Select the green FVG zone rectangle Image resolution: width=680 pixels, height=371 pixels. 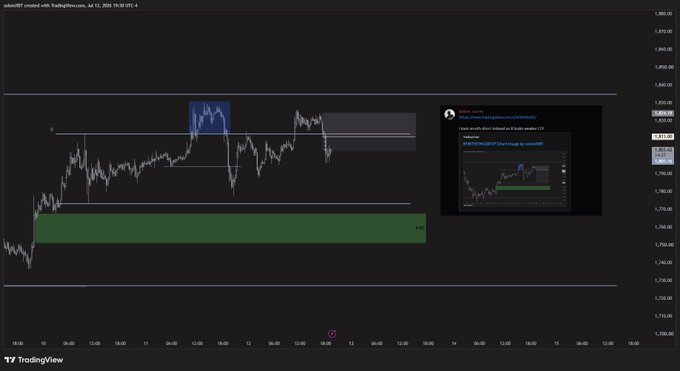tap(230, 228)
